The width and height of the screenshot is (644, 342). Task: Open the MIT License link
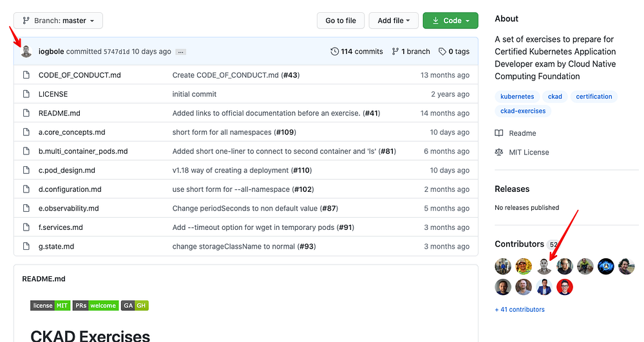(529, 152)
